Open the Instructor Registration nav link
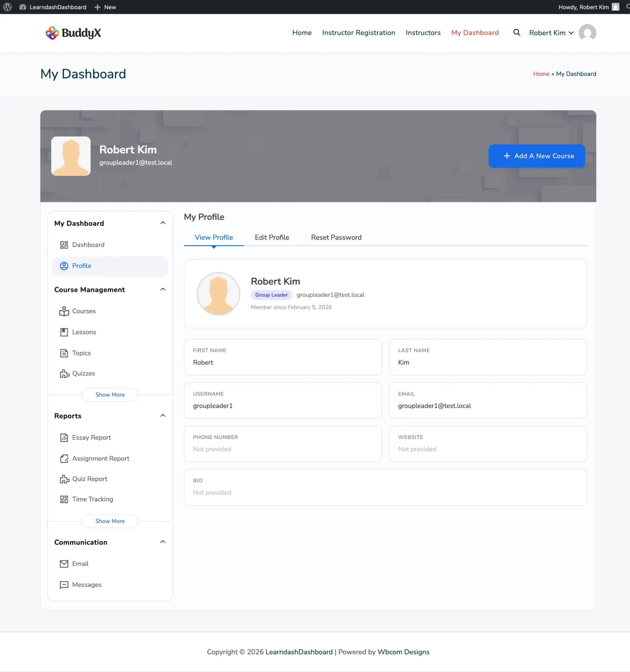Screen dimensions: 630x672 click(358, 33)
